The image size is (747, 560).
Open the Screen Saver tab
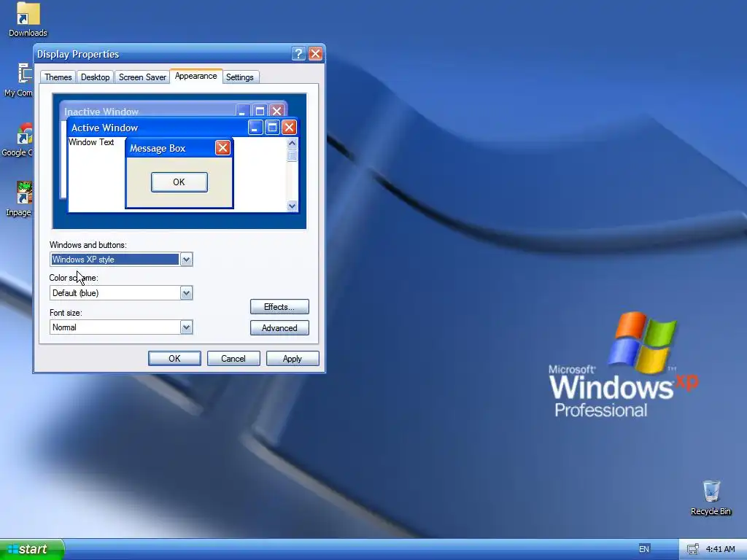pos(142,77)
